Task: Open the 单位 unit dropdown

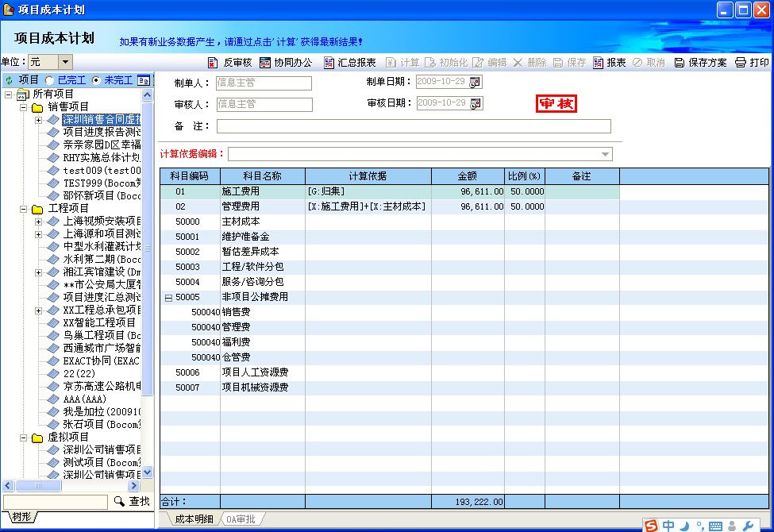Action: pyautogui.click(x=65, y=62)
